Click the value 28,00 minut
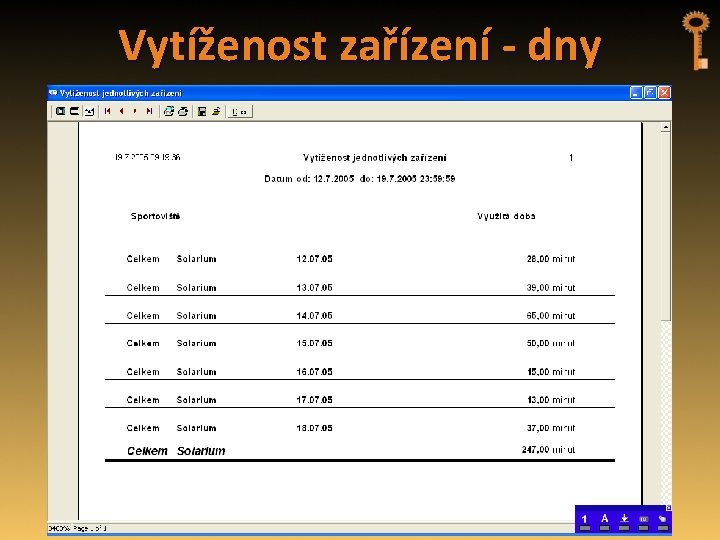 coord(551,259)
